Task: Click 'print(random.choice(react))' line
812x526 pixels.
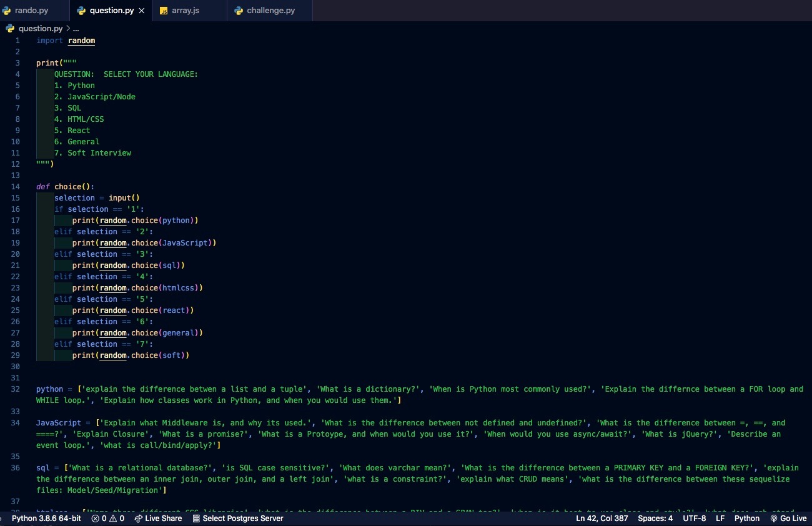Action: coord(133,310)
